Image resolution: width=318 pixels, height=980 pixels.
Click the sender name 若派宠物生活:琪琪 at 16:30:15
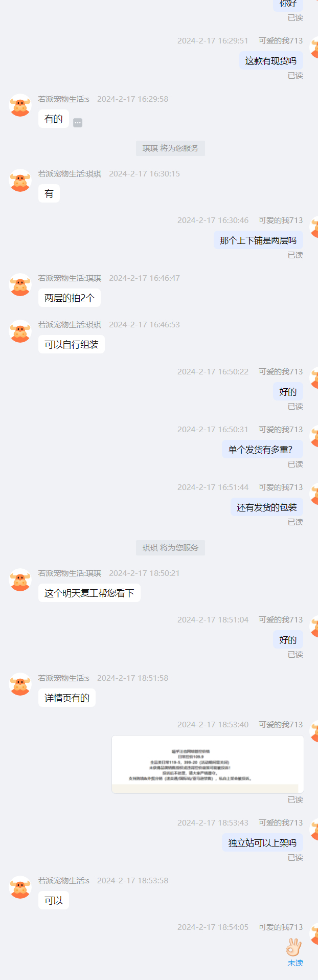tap(70, 174)
